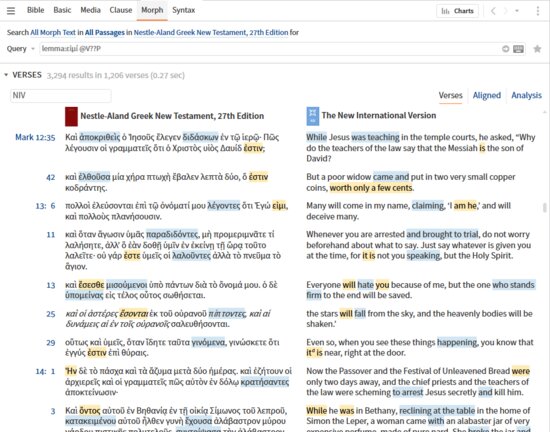Open the hamburger menu icon
550x432 pixels.
(x=11, y=11)
